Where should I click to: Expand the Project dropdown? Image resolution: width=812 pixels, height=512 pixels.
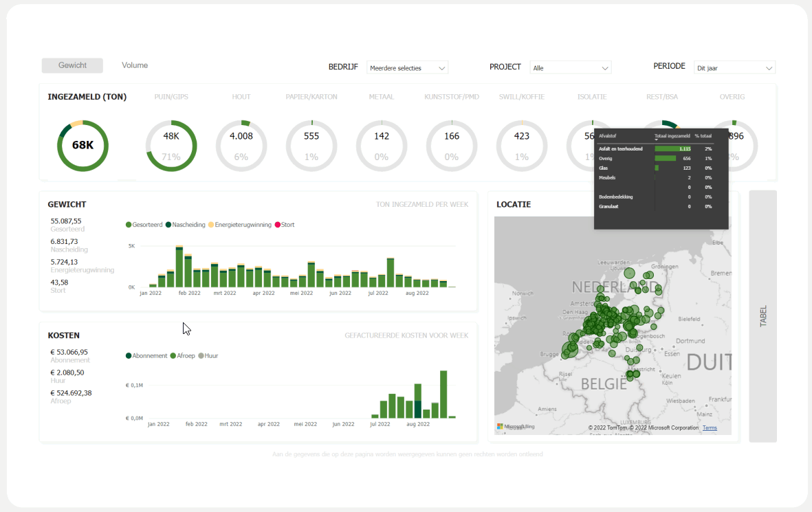click(x=570, y=68)
